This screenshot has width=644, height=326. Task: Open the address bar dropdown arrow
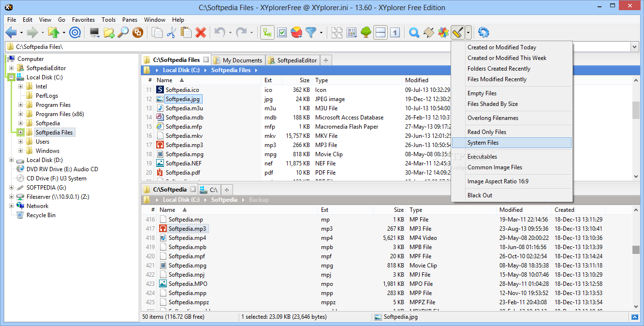[634, 46]
